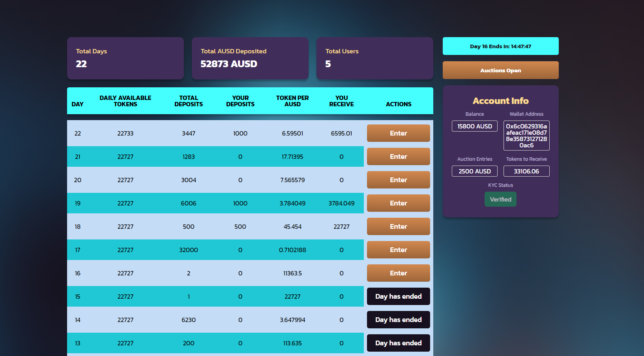The height and width of the screenshot is (356, 644).
Task: Click the Total AUSD Deposited card
Action: pos(250,58)
